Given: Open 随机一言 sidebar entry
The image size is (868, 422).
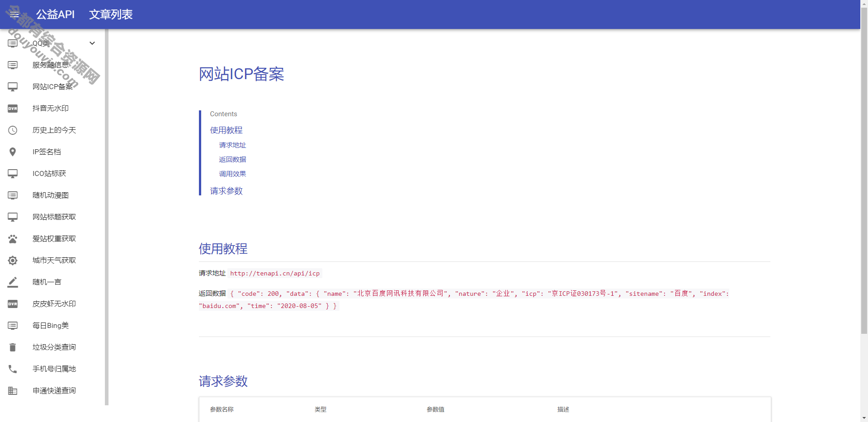Looking at the screenshot, I should point(47,282).
